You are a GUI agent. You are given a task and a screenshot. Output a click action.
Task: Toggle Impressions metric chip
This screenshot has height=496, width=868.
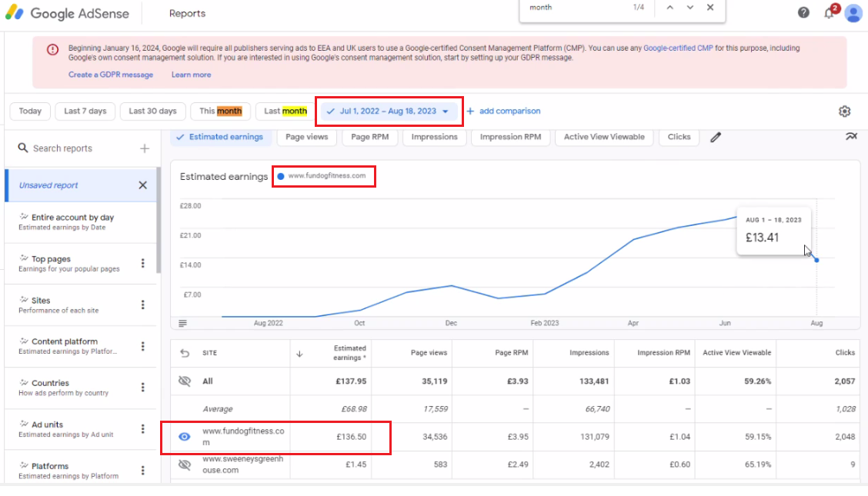coord(435,137)
